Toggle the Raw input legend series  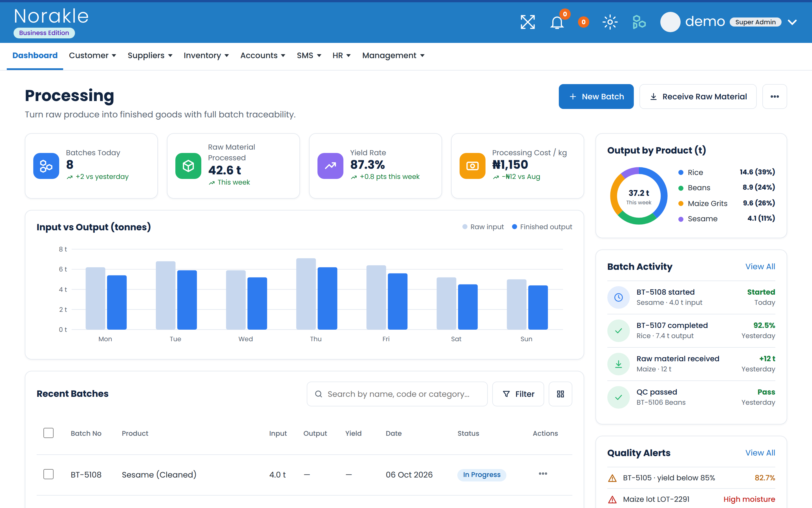[x=483, y=227]
